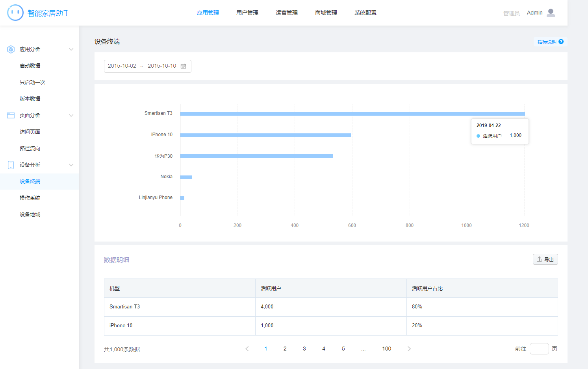Click the 导出 export button
The width and height of the screenshot is (588, 369).
coord(545,259)
